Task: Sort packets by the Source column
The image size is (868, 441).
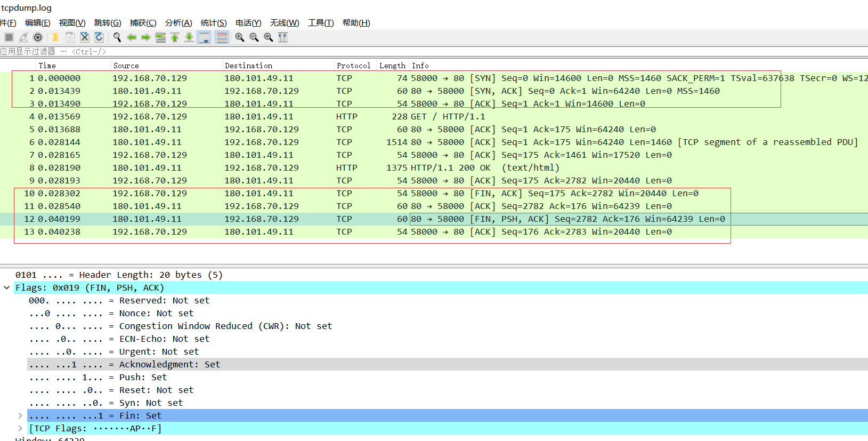Action: coord(167,66)
